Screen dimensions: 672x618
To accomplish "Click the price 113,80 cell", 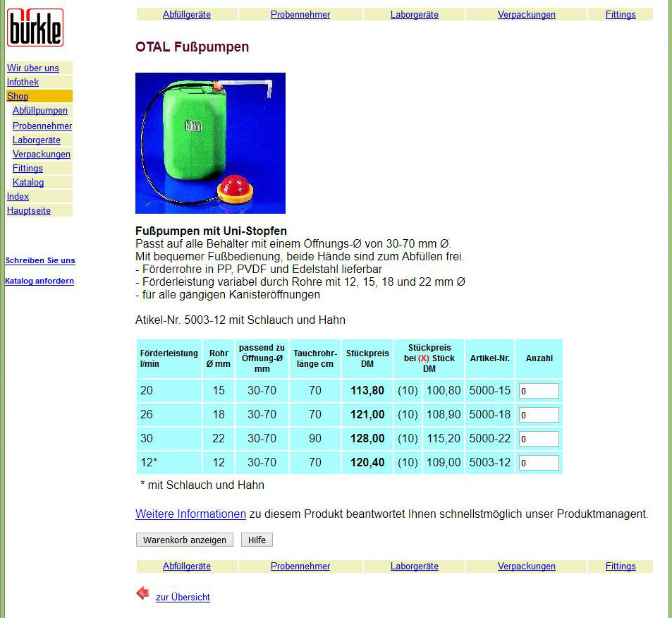I will (x=367, y=391).
